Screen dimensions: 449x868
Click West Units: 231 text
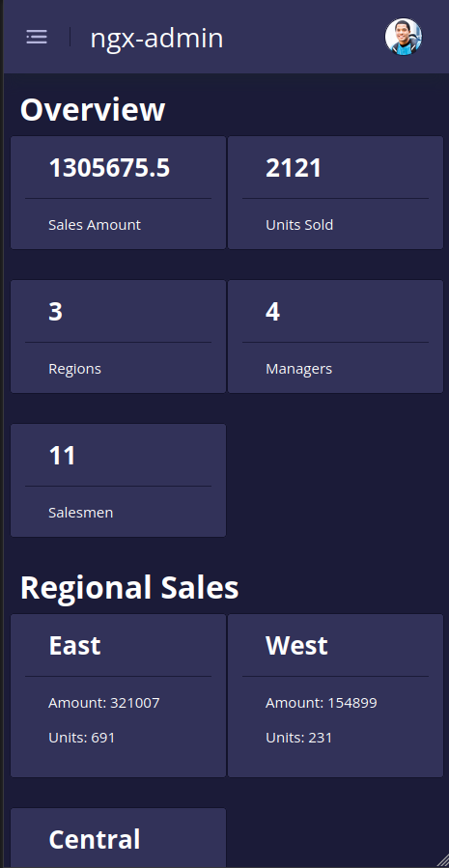coord(299,738)
